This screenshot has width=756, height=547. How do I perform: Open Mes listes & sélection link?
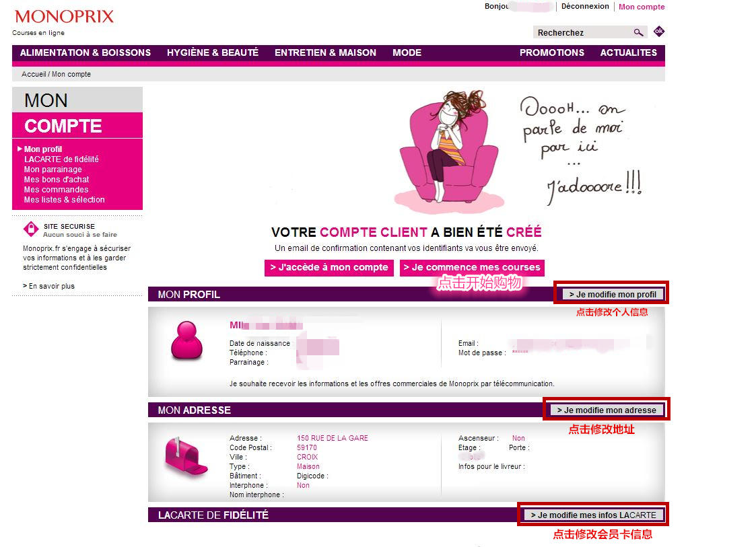64,200
